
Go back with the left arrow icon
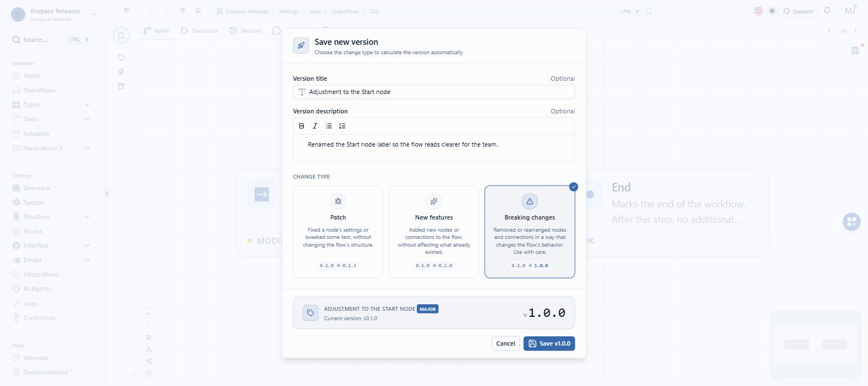152,11
